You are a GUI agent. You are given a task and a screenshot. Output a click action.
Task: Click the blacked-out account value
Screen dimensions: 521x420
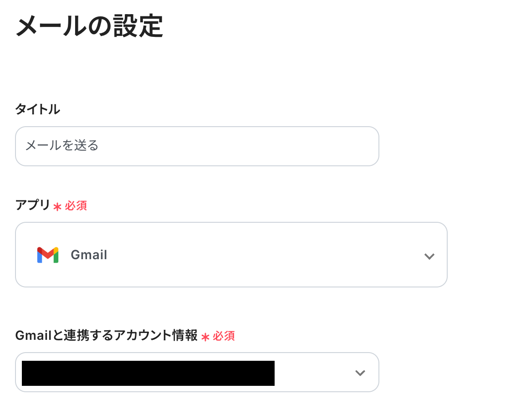coord(148,373)
